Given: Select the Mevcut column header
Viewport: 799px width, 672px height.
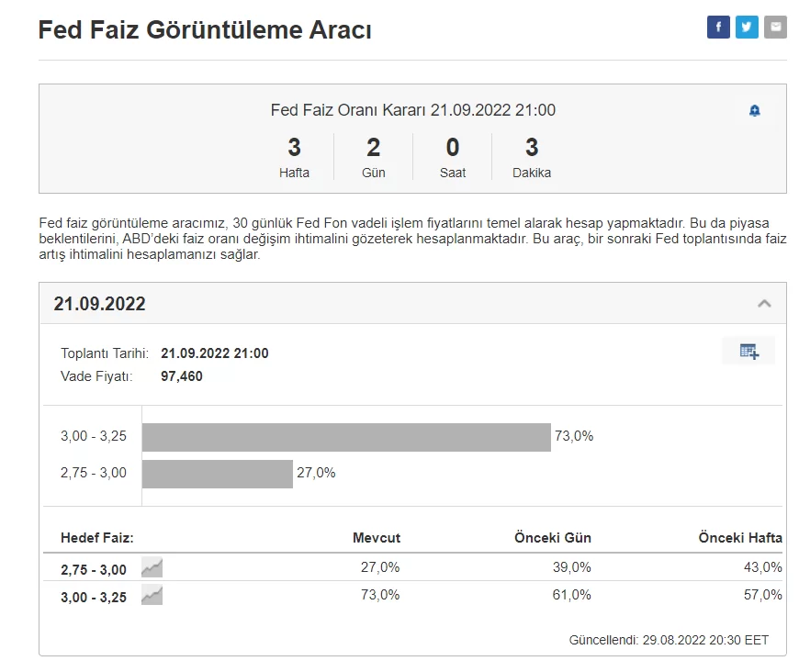Looking at the screenshot, I should (377, 538).
